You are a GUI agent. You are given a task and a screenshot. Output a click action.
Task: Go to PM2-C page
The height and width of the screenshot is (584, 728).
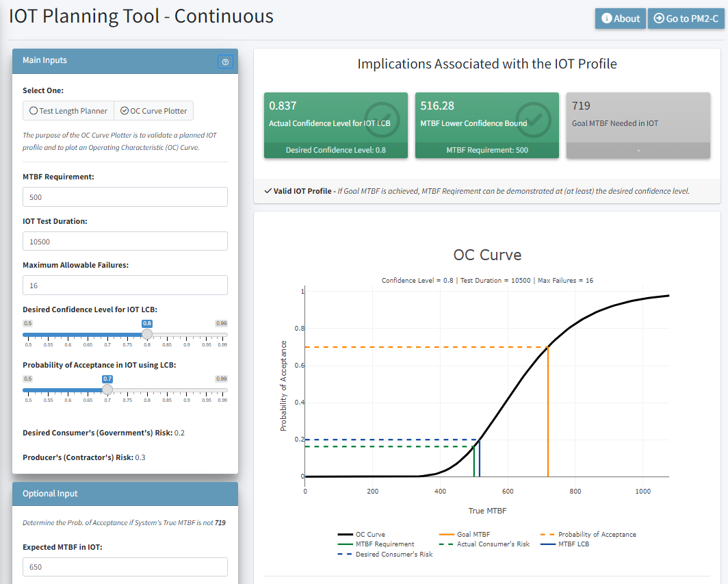pos(684,18)
